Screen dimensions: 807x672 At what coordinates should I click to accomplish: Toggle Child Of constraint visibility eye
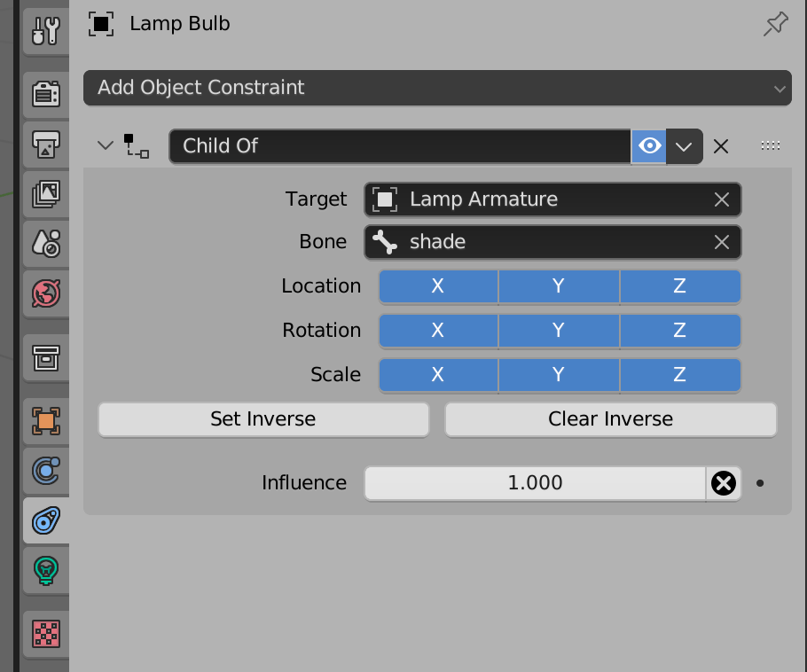[650, 146]
